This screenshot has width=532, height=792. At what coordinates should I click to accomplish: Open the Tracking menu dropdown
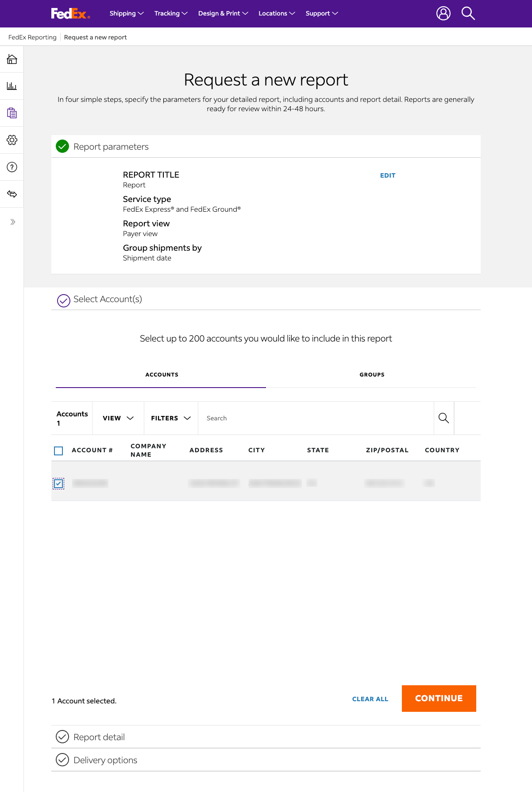pos(171,13)
